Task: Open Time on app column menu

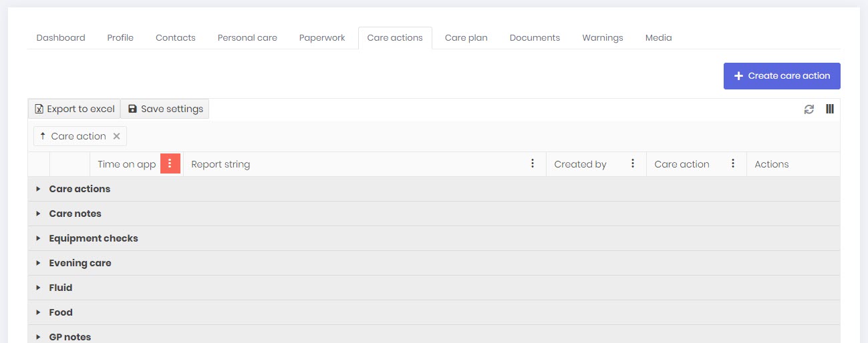Action: pyautogui.click(x=170, y=163)
